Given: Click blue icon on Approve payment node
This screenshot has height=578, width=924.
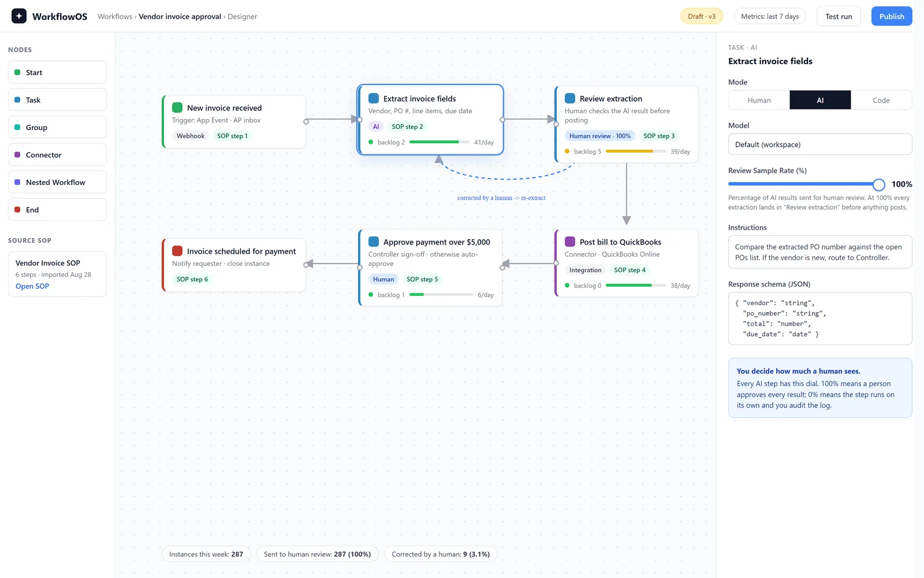Looking at the screenshot, I should (x=374, y=242).
